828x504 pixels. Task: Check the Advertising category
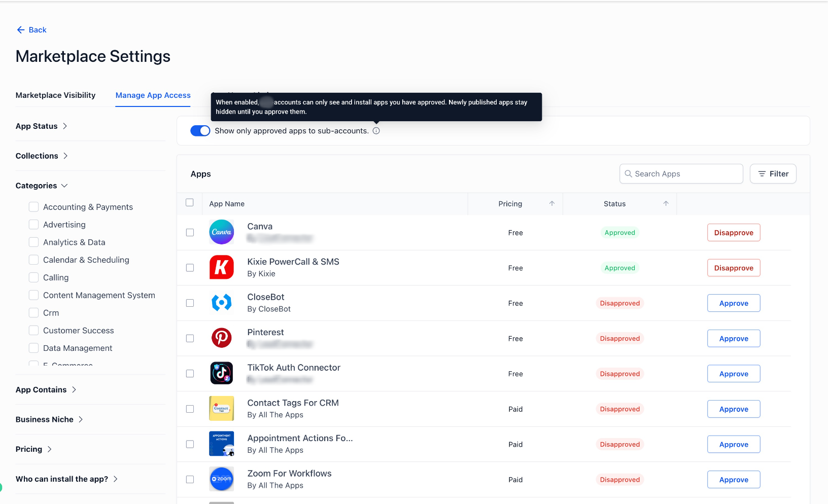pyautogui.click(x=34, y=224)
